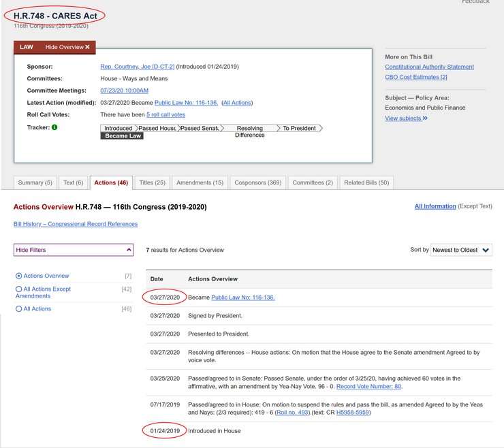Open Public Law No: 116-136 in Latest Action
The image size is (504, 448).
click(x=186, y=103)
